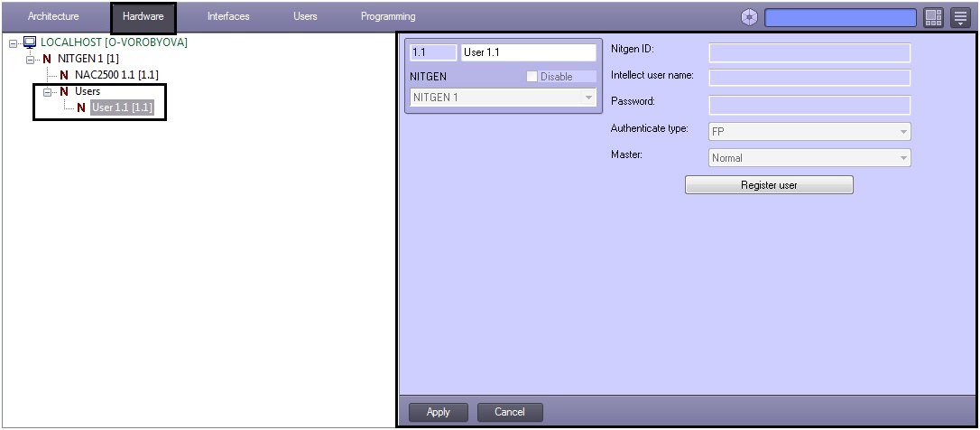Select NITGEN 1 [1] in tree

pos(88,59)
